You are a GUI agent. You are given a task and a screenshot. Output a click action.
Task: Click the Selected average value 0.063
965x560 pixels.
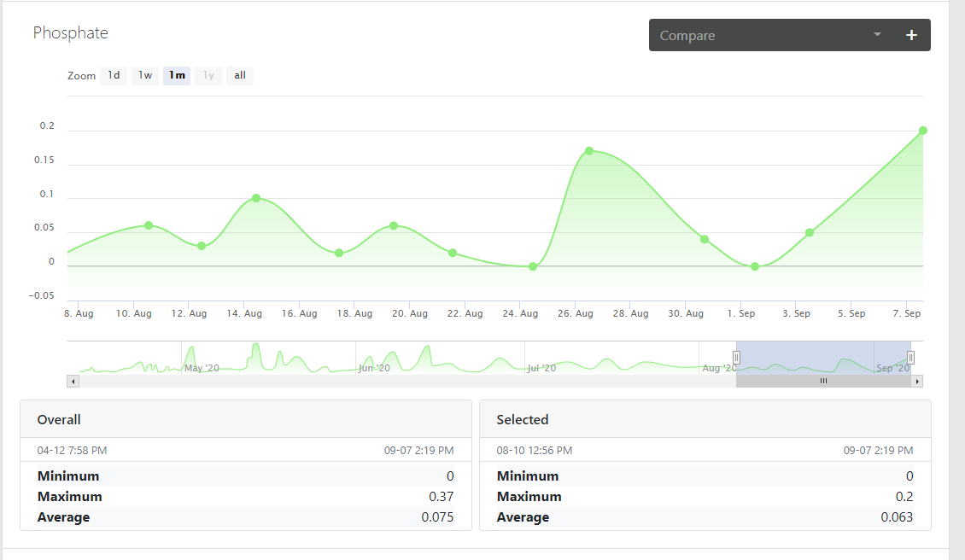[897, 517]
